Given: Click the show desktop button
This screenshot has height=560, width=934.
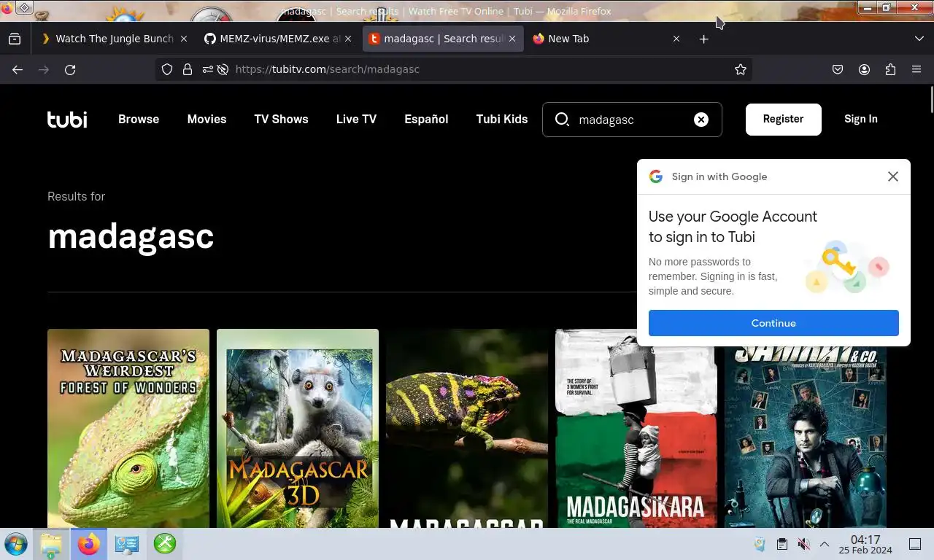Looking at the screenshot, I should click(915, 544).
